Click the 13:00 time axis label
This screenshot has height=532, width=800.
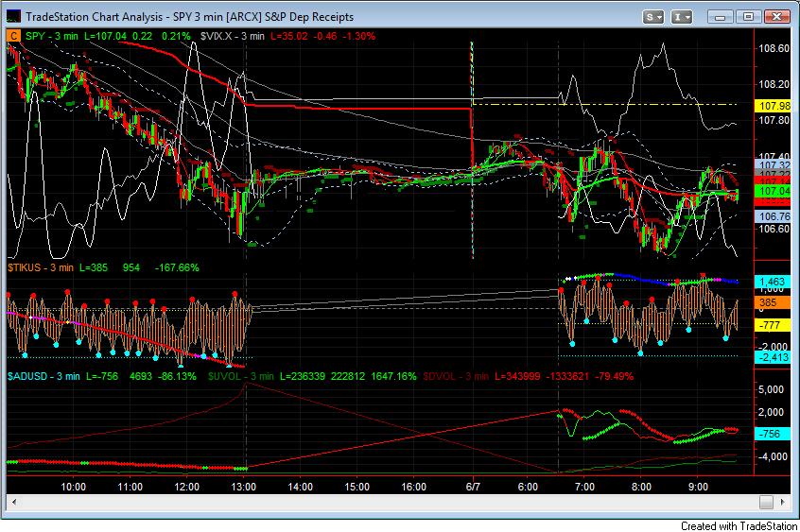pyautogui.click(x=243, y=487)
